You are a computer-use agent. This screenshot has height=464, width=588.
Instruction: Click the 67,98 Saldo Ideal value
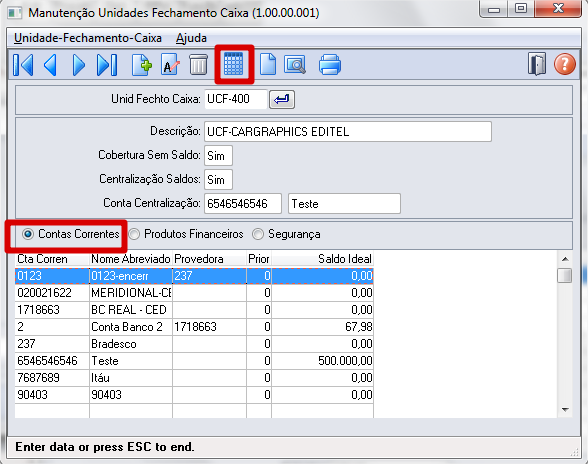(x=322, y=327)
